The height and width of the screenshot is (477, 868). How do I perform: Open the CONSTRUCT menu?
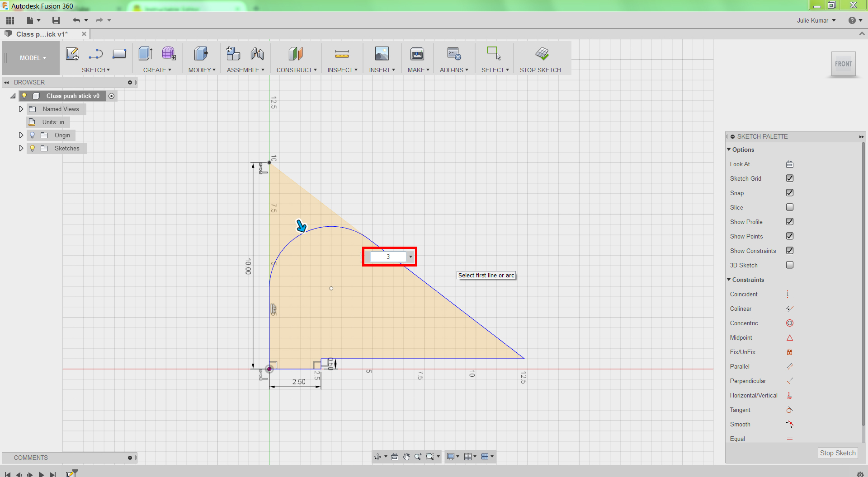[297, 70]
